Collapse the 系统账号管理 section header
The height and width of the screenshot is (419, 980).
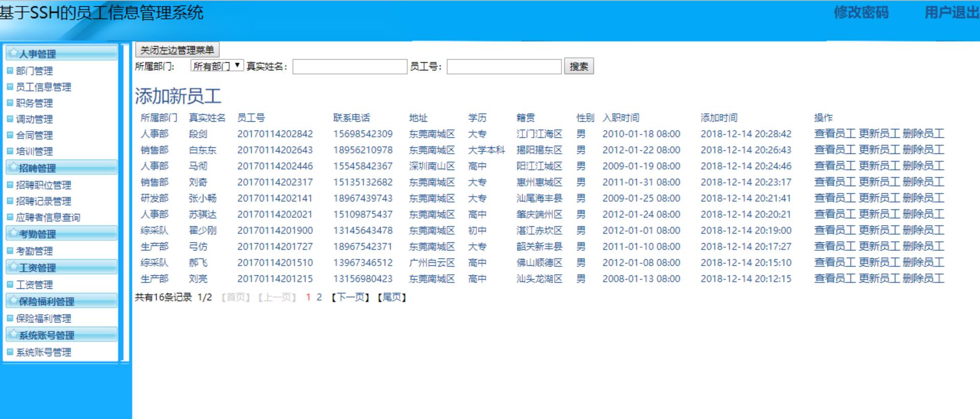(x=61, y=335)
